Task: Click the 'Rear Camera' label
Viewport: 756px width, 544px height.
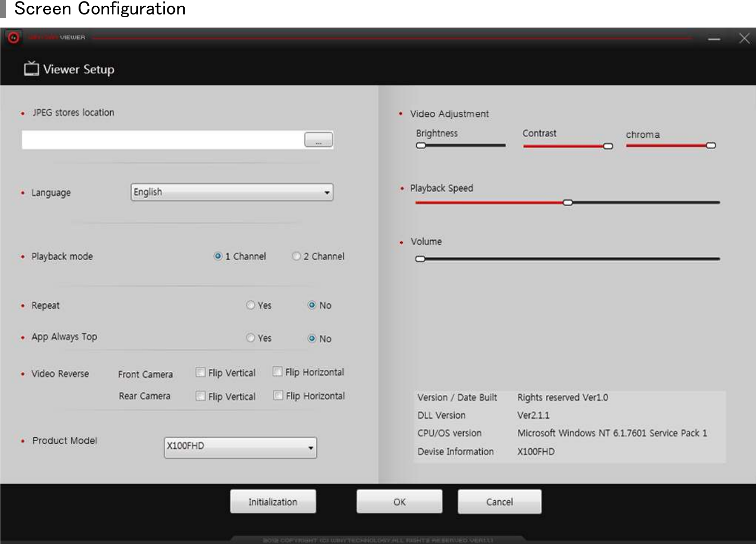Action: coord(145,396)
